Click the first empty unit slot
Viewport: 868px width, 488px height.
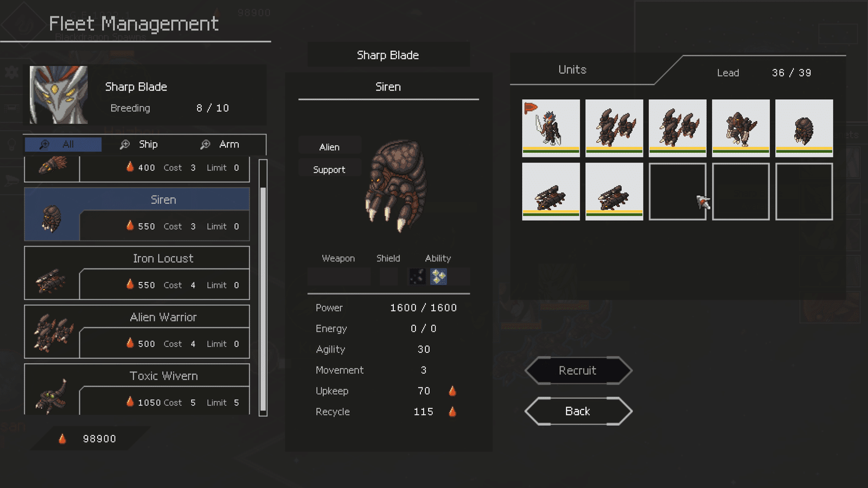678,191
